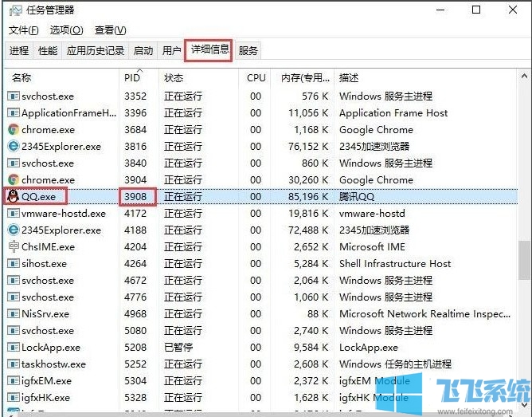This screenshot has width=532, height=417.
Task: Click the sihost.exe process icon
Action: pyautogui.click(x=14, y=264)
